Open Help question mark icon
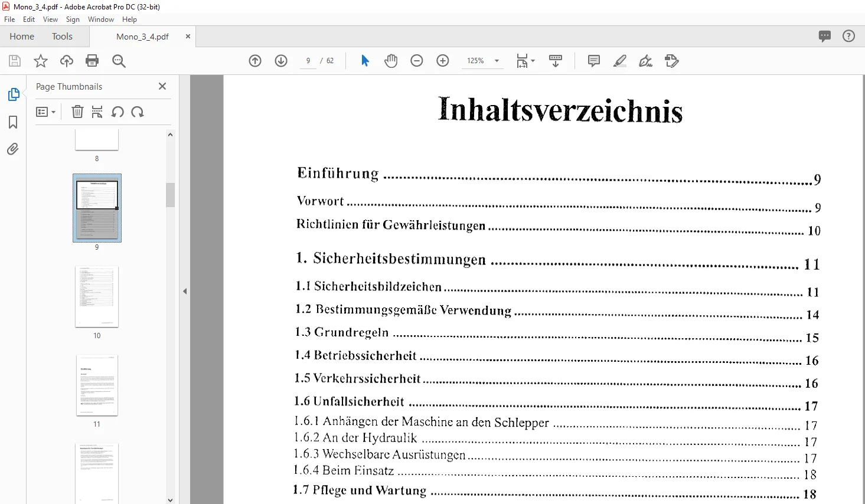865x504 pixels. pyautogui.click(x=848, y=36)
